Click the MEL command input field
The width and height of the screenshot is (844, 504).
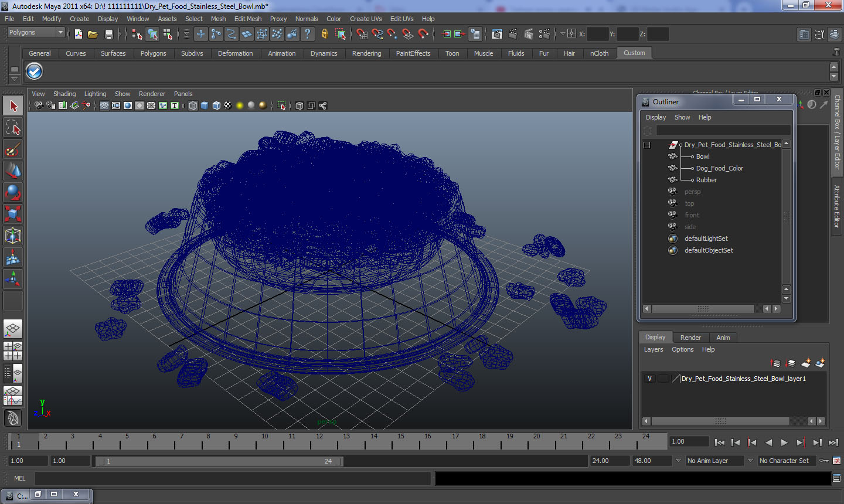click(x=233, y=478)
